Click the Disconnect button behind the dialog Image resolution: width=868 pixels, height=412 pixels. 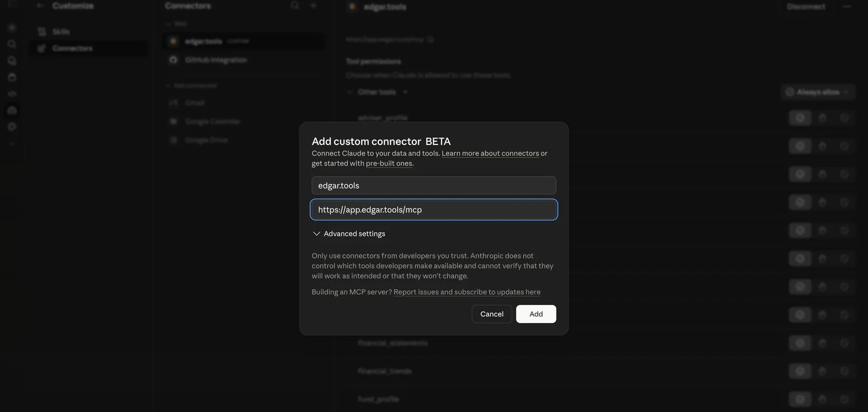click(806, 7)
